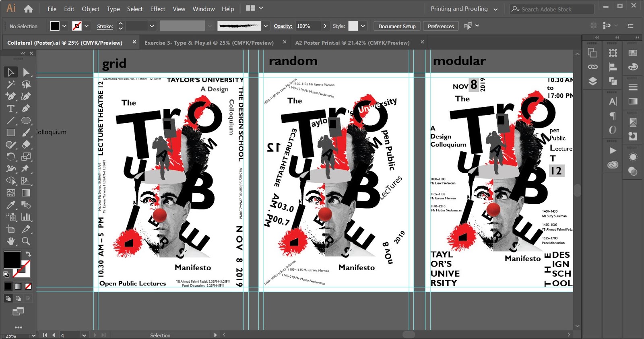Viewport: 644px width, 339px height.
Task: Change the screen mode
Action: pyautogui.click(x=18, y=311)
